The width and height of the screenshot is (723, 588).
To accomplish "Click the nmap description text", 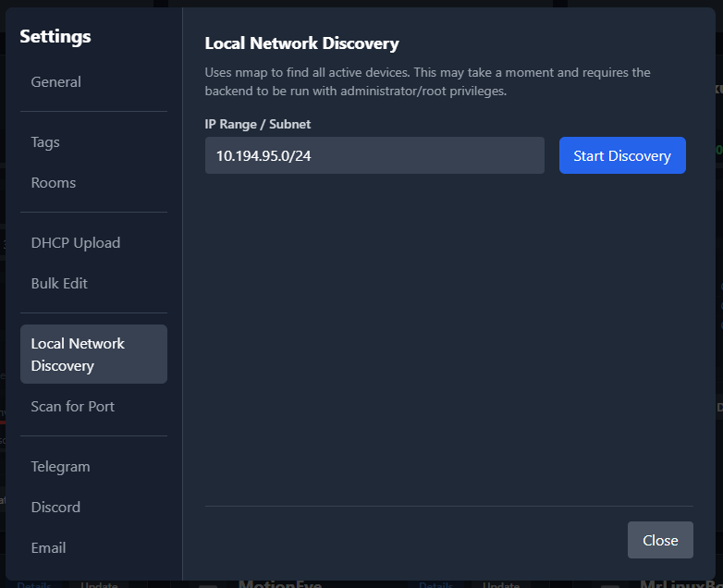I will [x=427, y=81].
